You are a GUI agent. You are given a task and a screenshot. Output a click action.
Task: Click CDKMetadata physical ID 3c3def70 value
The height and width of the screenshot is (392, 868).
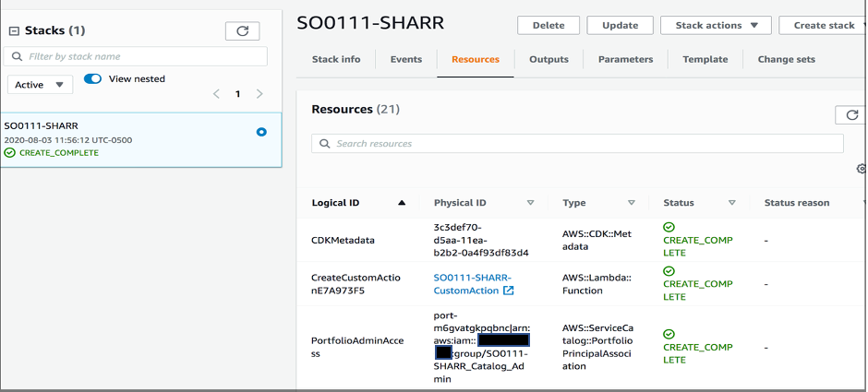click(x=481, y=240)
